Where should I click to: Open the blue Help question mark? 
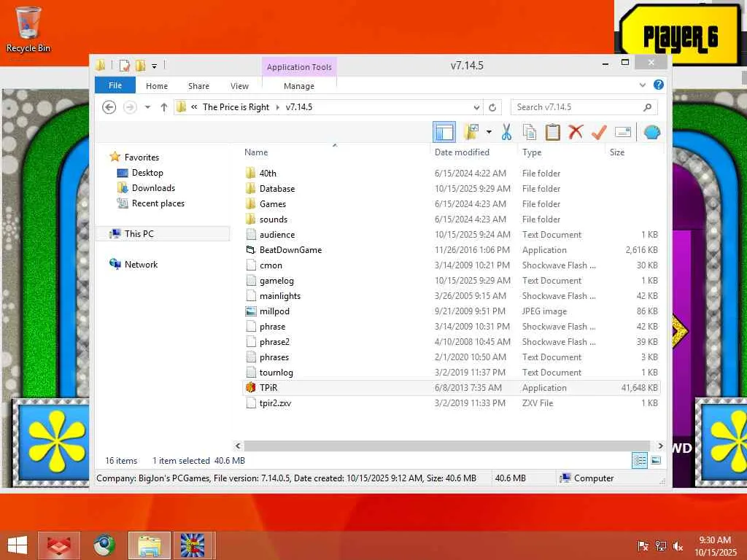[659, 85]
